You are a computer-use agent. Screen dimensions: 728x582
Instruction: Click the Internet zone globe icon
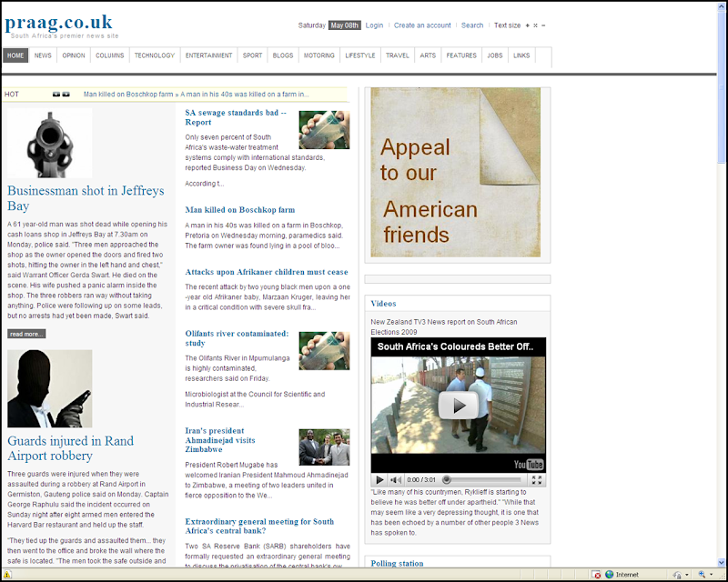click(x=609, y=575)
